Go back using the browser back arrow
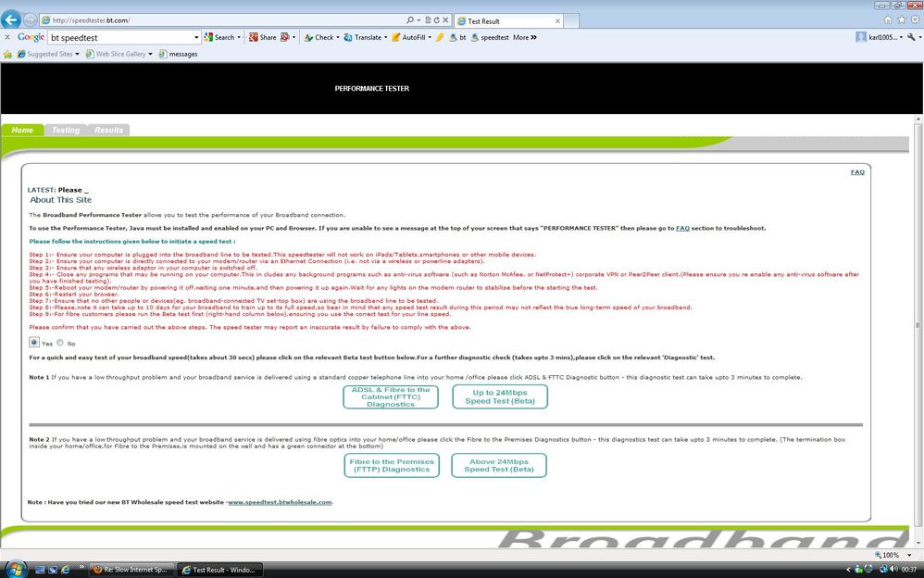The width and height of the screenshot is (924, 578). pyautogui.click(x=10, y=19)
